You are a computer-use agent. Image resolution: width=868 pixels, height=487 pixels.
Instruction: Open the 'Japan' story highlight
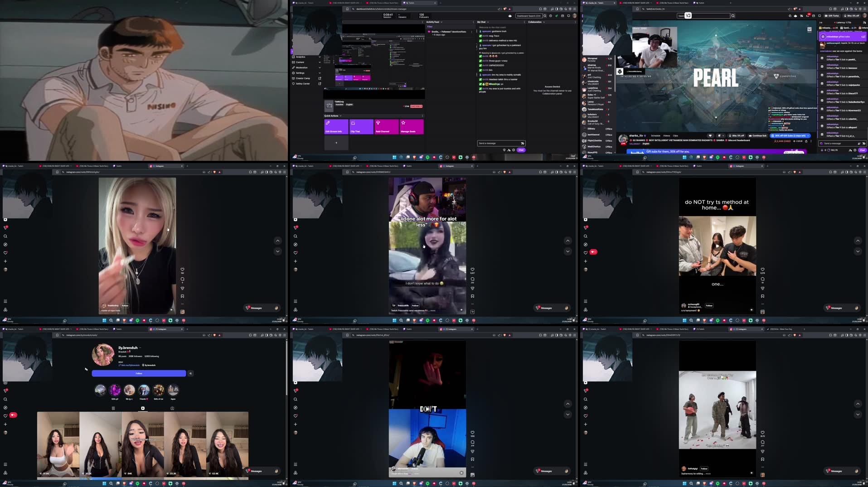[x=173, y=390]
